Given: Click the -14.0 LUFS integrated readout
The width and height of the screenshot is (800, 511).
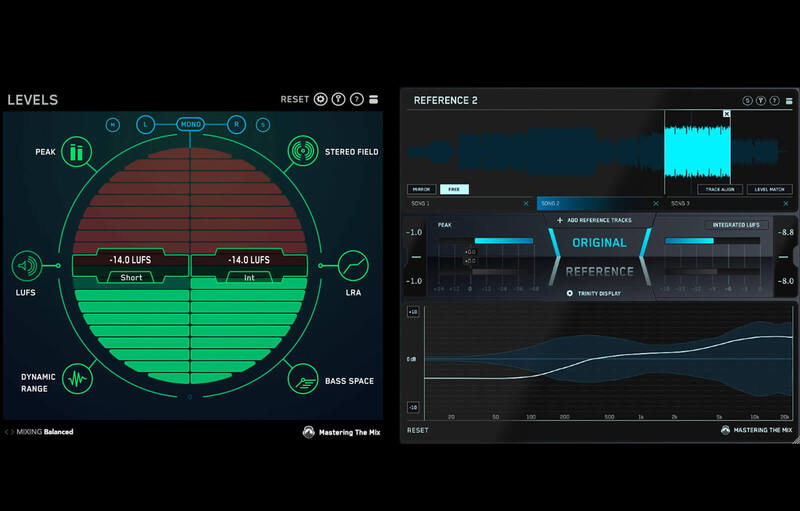Looking at the screenshot, I should (x=249, y=260).
